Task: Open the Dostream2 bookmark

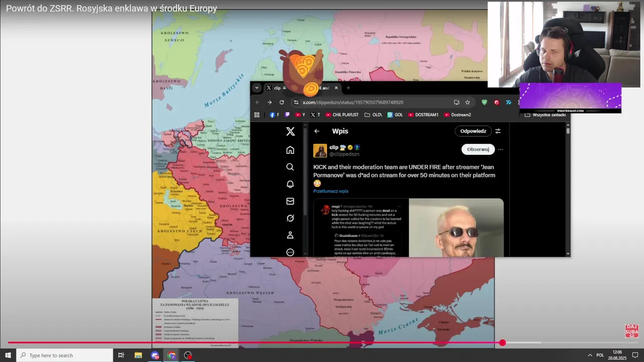Action: [x=457, y=115]
